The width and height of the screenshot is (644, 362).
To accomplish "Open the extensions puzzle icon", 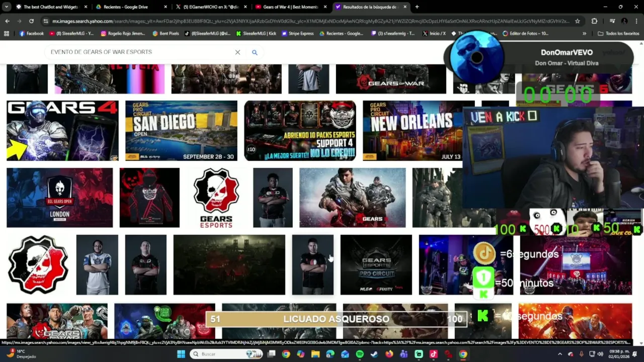I will (594, 21).
